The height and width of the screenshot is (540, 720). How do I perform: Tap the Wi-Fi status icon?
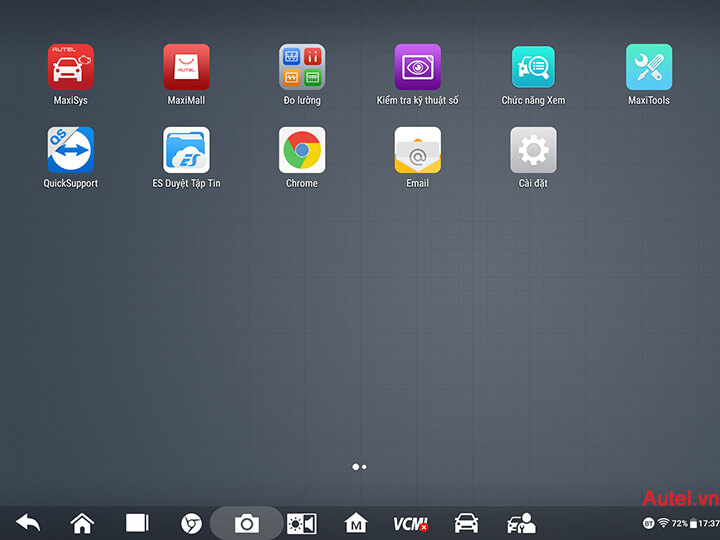[x=663, y=523]
